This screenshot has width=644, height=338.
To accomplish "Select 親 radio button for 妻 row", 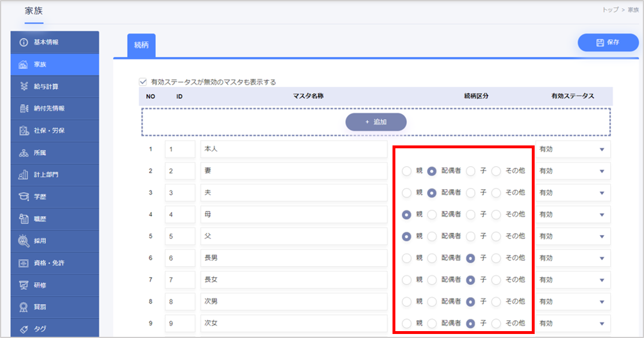I will [407, 171].
